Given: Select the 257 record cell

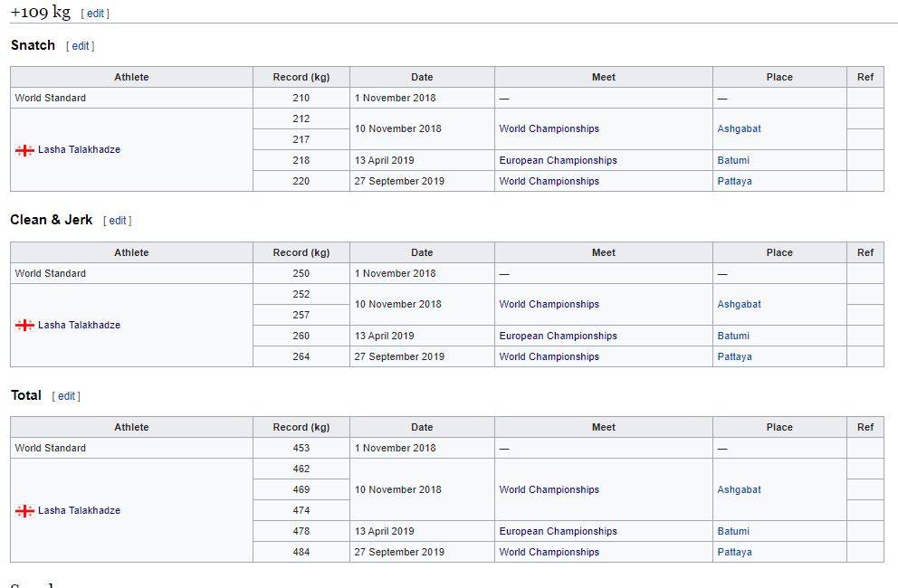Looking at the screenshot, I should (x=301, y=315).
